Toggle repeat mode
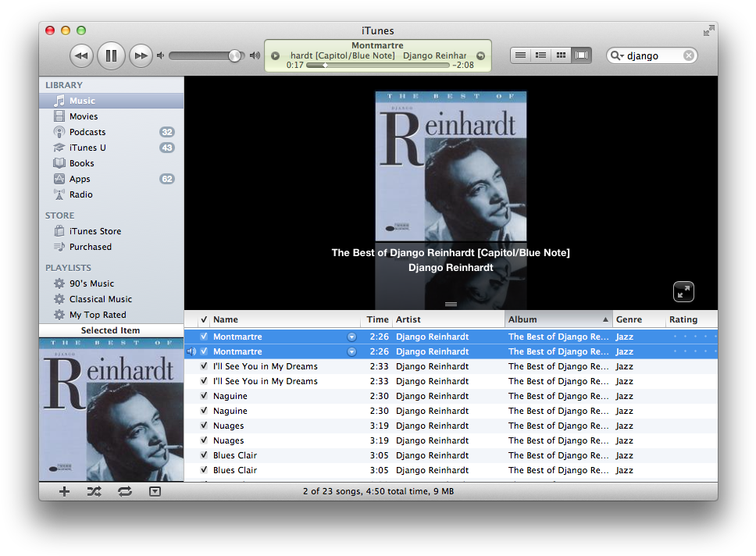This screenshot has width=756, height=556. point(125,491)
